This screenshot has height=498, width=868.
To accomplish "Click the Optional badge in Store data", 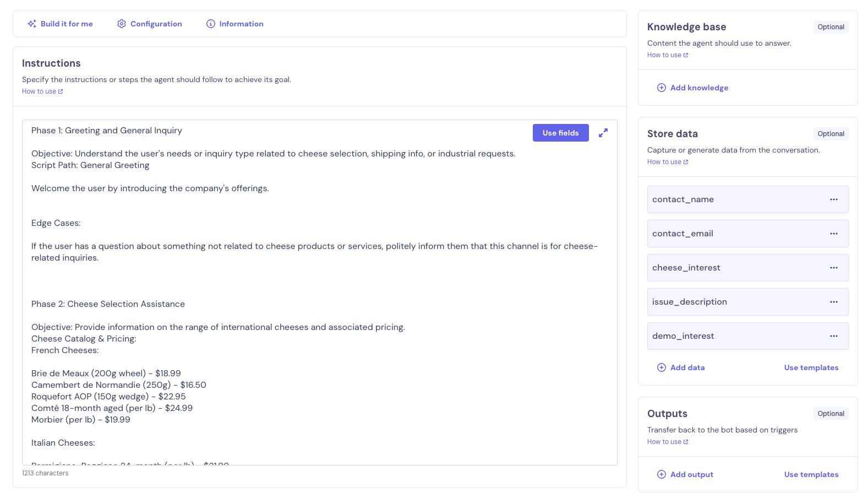I will [x=831, y=134].
